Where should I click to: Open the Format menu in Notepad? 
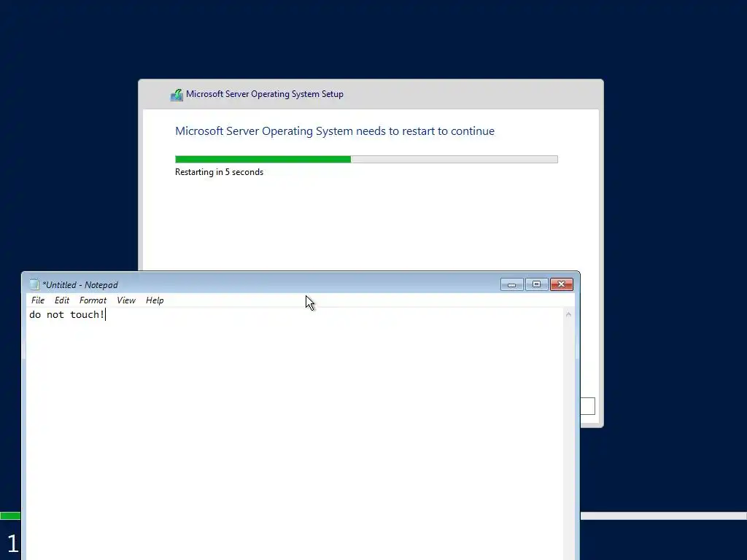(x=93, y=300)
